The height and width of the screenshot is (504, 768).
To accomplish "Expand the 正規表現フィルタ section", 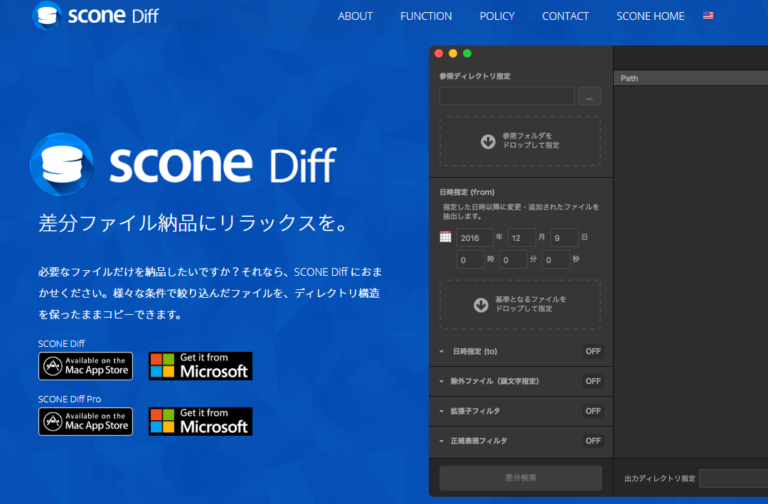I will (x=443, y=441).
